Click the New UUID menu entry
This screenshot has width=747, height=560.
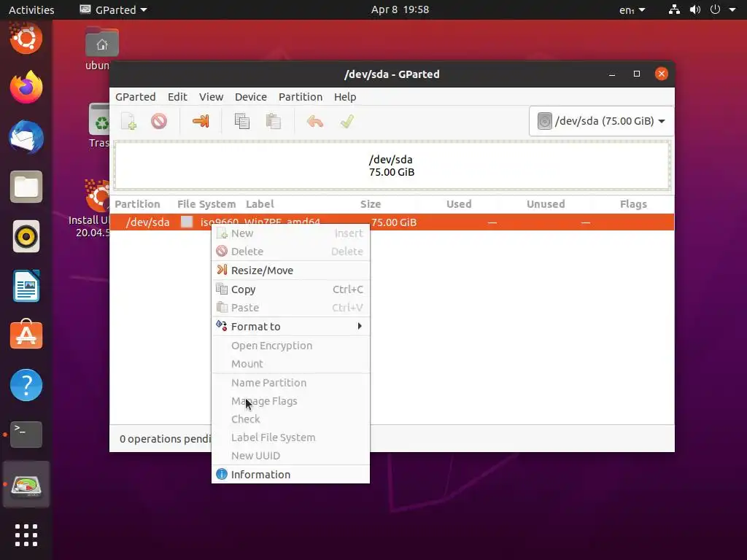point(290,456)
